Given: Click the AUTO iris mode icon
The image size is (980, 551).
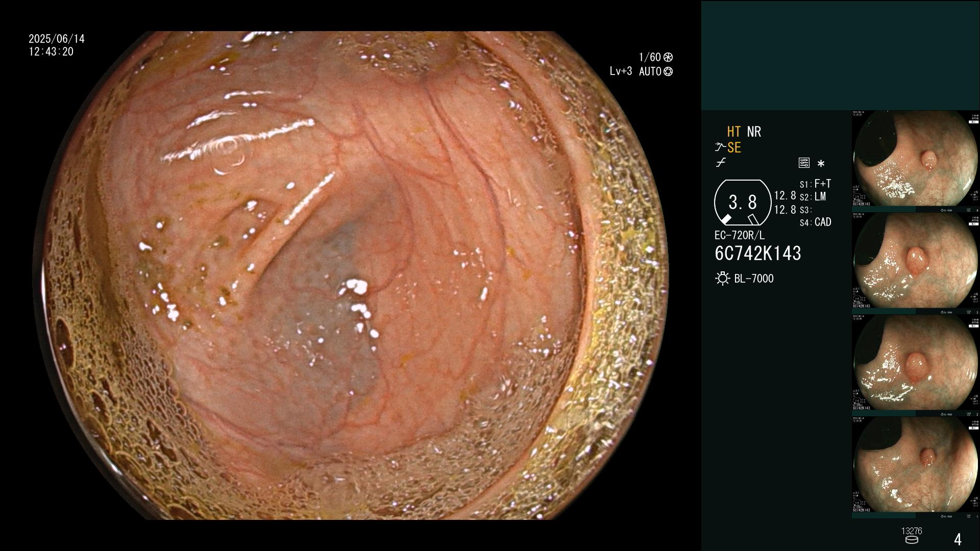Looking at the screenshot, I should click(x=668, y=71).
